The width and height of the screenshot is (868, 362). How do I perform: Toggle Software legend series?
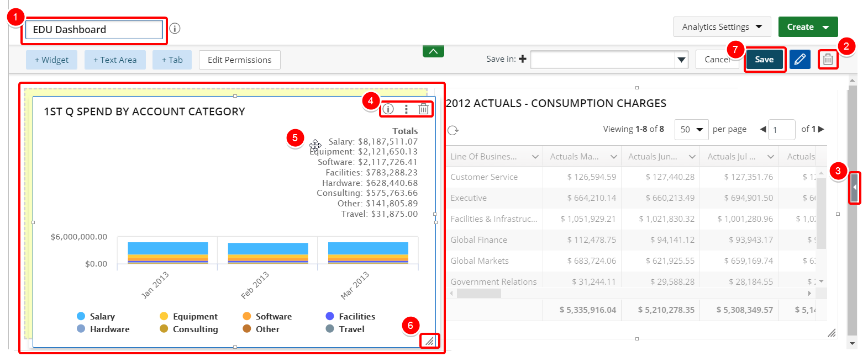coord(267,316)
